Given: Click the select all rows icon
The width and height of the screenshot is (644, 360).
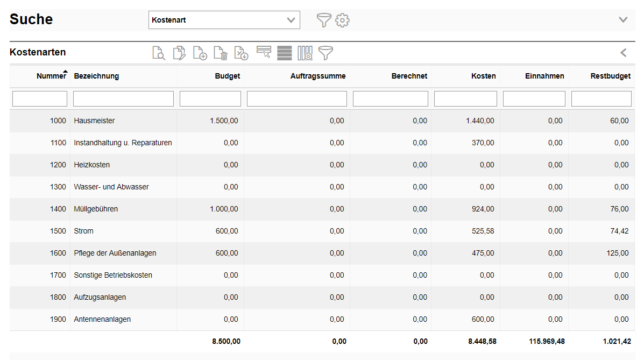Looking at the screenshot, I should point(285,53).
